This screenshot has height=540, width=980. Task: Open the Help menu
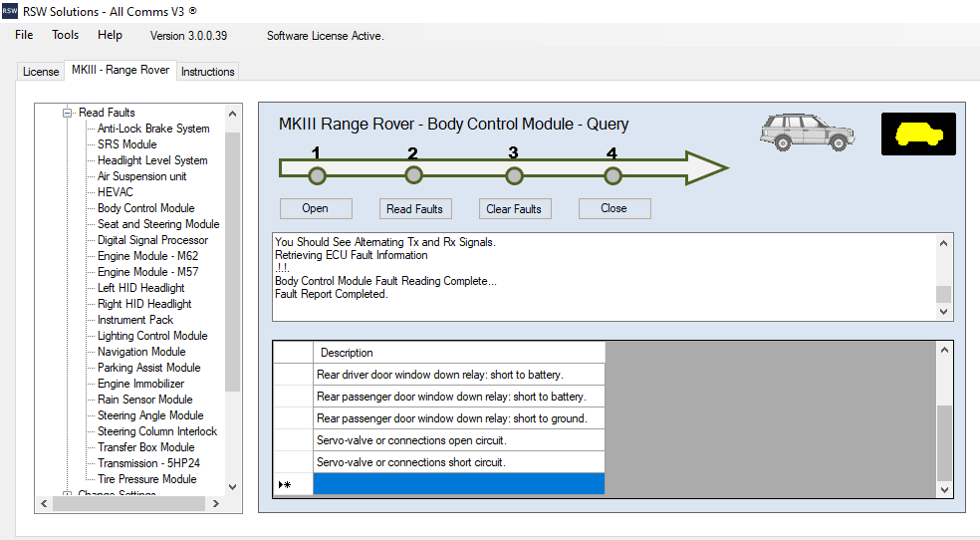110,35
